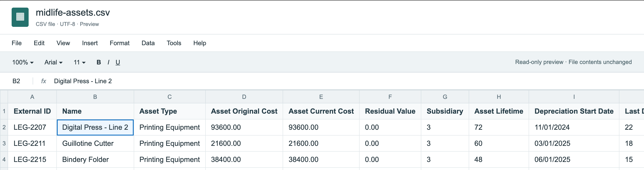The height and width of the screenshot is (170, 644).
Task: Select column A header
Action: click(x=32, y=97)
